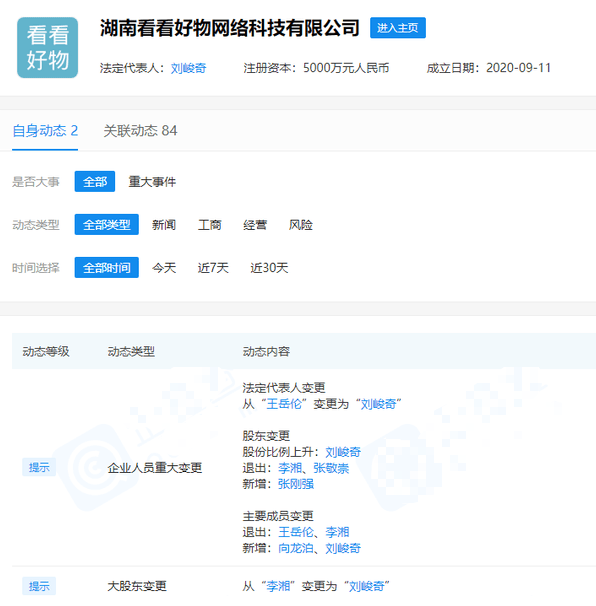This screenshot has width=596, height=606.
Task: Open 李湘 link in 大股东变更 row
Action: pyautogui.click(x=278, y=586)
